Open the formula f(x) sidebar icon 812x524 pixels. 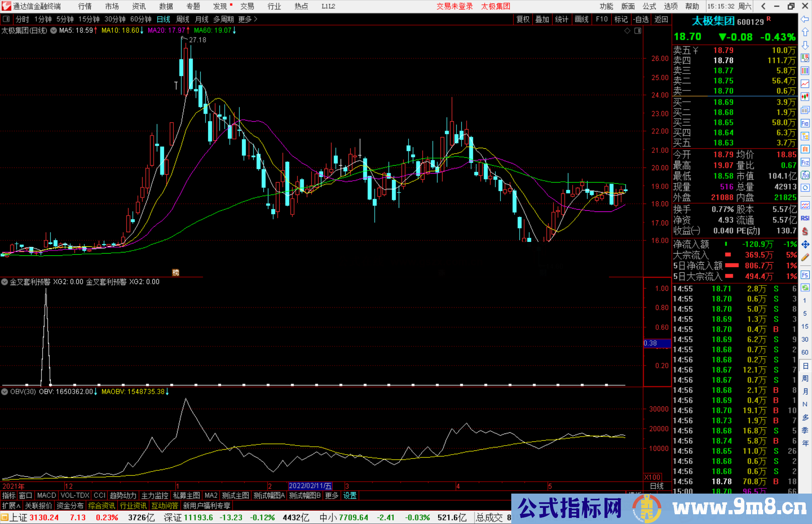(x=805, y=175)
